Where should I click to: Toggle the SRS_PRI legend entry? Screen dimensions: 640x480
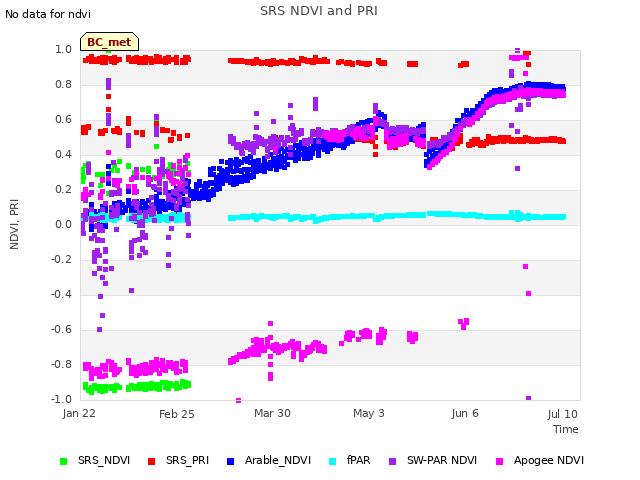(178, 460)
